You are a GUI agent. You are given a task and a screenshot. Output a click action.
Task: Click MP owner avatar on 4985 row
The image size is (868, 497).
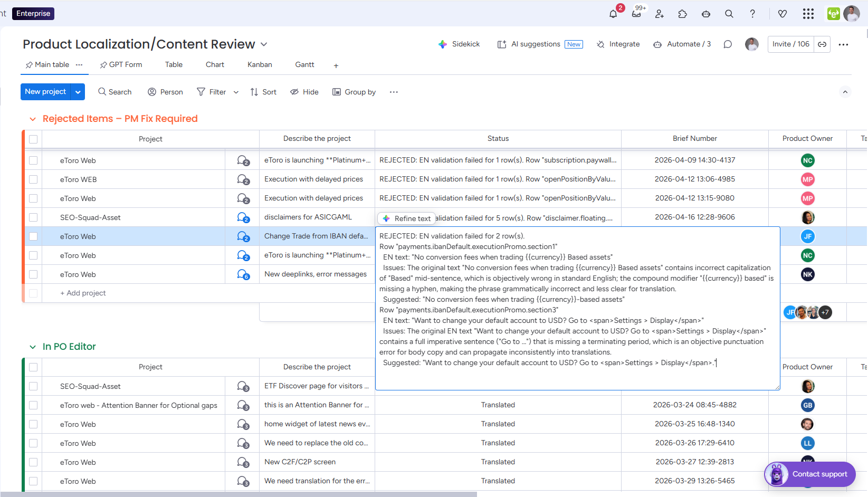tap(807, 179)
